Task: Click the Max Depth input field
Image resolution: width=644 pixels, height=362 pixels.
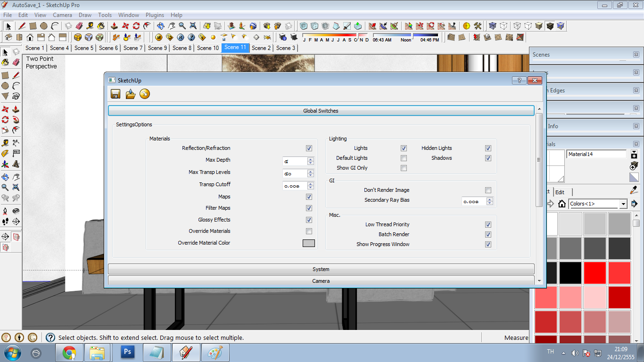Action: (294, 161)
